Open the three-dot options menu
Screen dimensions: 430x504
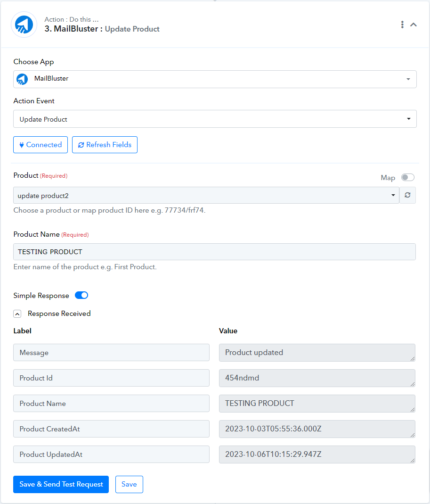(x=402, y=25)
